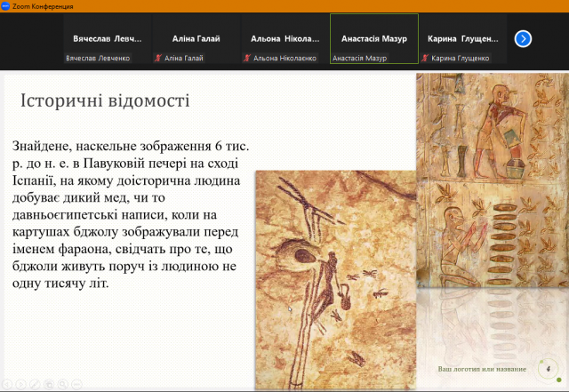The width and height of the screenshot is (569, 392).
Task: Click the round logo placeholder in the slide's bottom-right corner
Action: pyautogui.click(x=549, y=369)
